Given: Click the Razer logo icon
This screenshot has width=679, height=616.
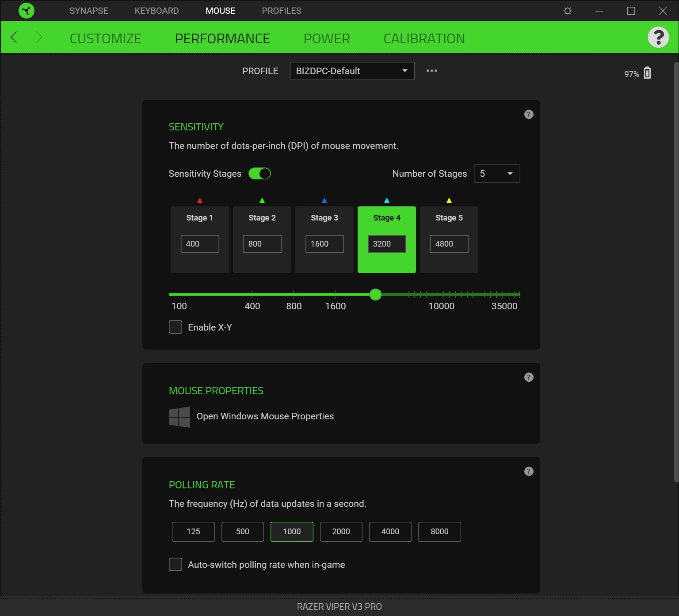Looking at the screenshot, I should point(27,11).
